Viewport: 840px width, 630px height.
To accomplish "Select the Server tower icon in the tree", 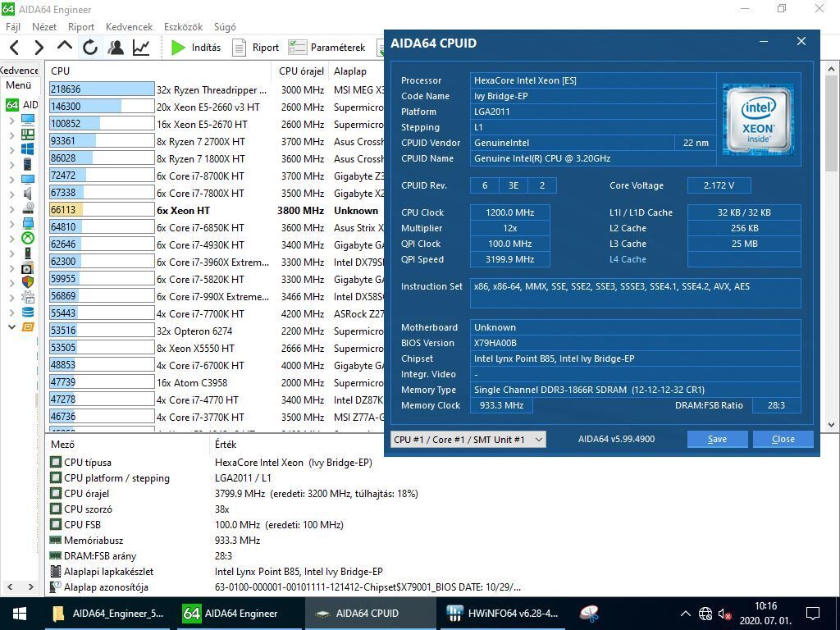I will pyautogui.click(x=28, y=164).
